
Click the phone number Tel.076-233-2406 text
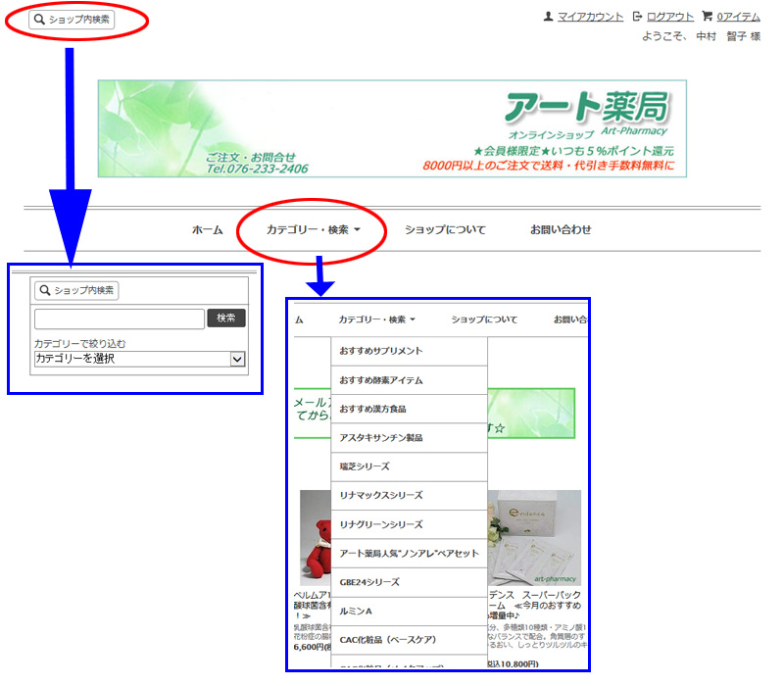258,169
